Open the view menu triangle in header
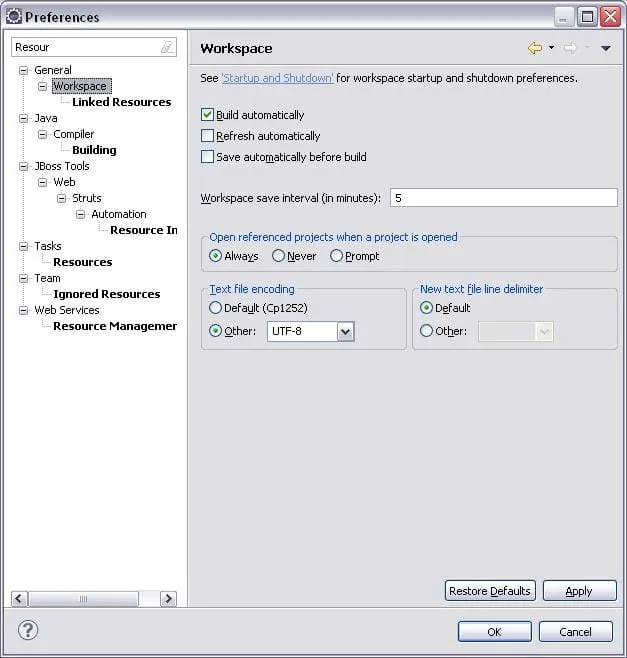The width and height of the screenshot is (627, 658). click(605, 48)
